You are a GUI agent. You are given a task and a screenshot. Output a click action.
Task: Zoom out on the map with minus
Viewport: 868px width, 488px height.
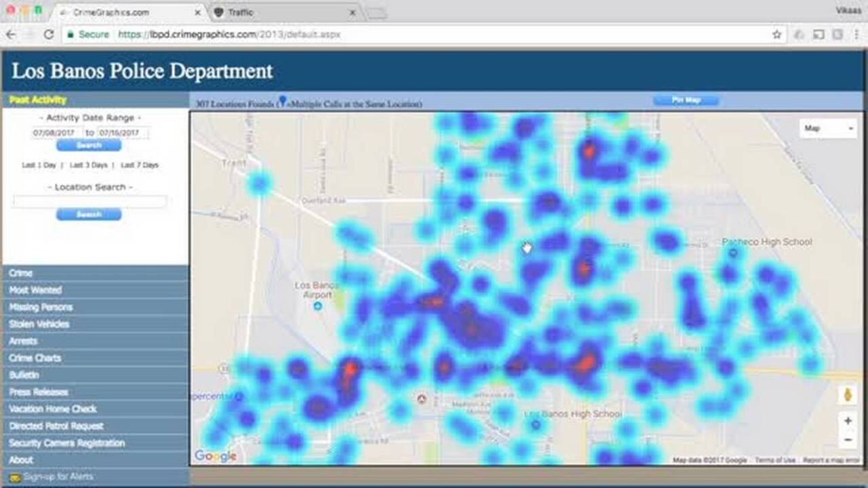pyautogui.click(x=848, y=440)
